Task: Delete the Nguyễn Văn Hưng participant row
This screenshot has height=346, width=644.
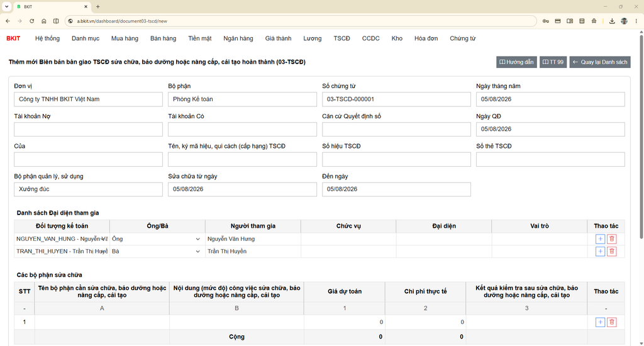Action: coord(611,239)
